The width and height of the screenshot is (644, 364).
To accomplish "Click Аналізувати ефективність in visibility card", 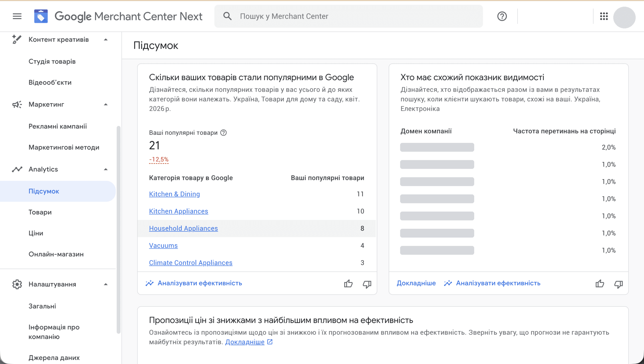I will 498,283.
